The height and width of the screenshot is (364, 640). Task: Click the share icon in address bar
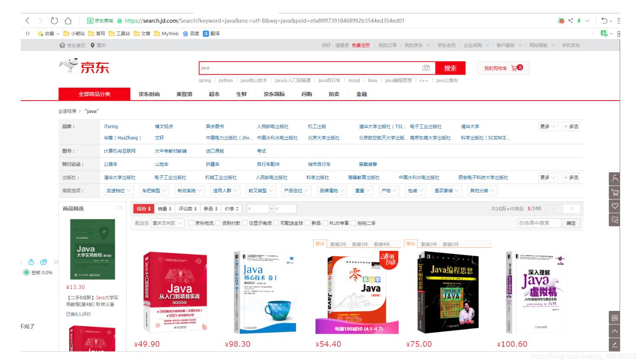(570, 20)
